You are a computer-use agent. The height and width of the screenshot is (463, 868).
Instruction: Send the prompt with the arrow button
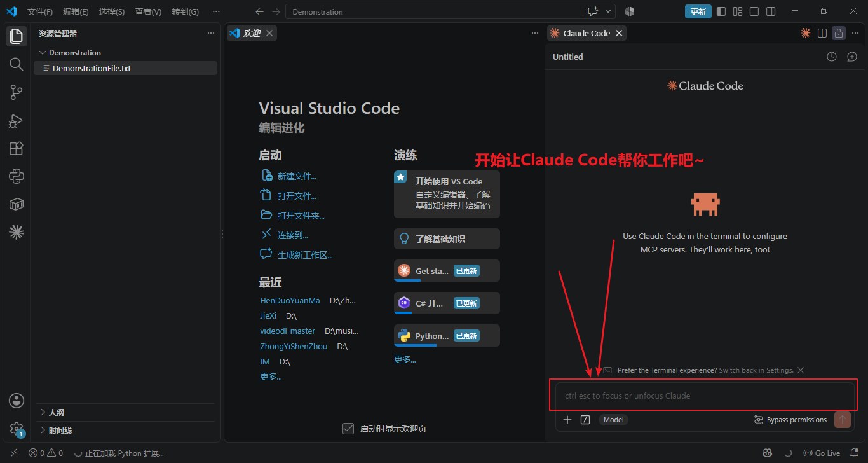click(843, 420)
